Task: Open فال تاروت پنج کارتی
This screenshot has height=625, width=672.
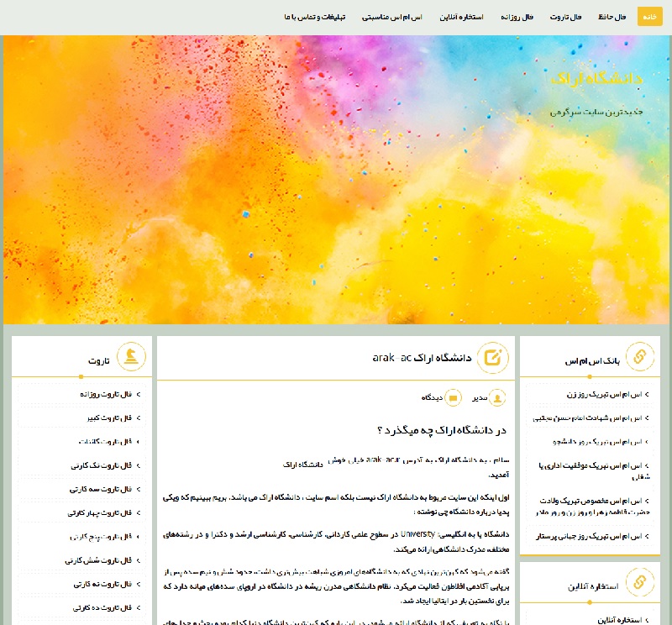Action: pyautogui.click(x=101, y=537)
